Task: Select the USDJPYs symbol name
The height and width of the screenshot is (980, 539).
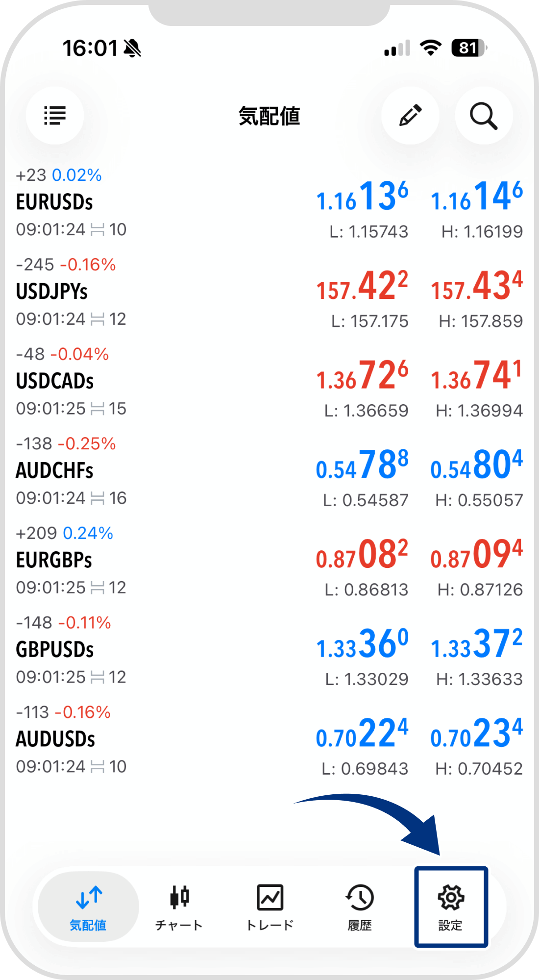Action: (x=52, y=292)
